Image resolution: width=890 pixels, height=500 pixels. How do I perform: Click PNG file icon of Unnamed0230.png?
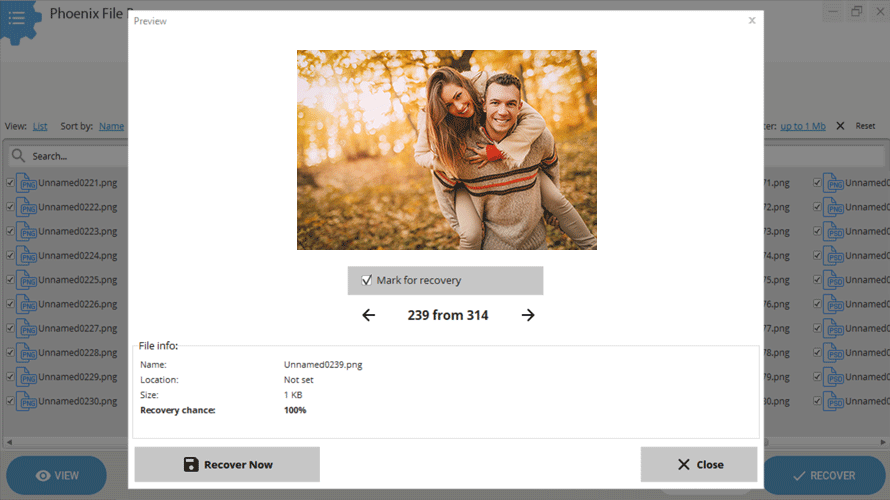tap(26, 401)
